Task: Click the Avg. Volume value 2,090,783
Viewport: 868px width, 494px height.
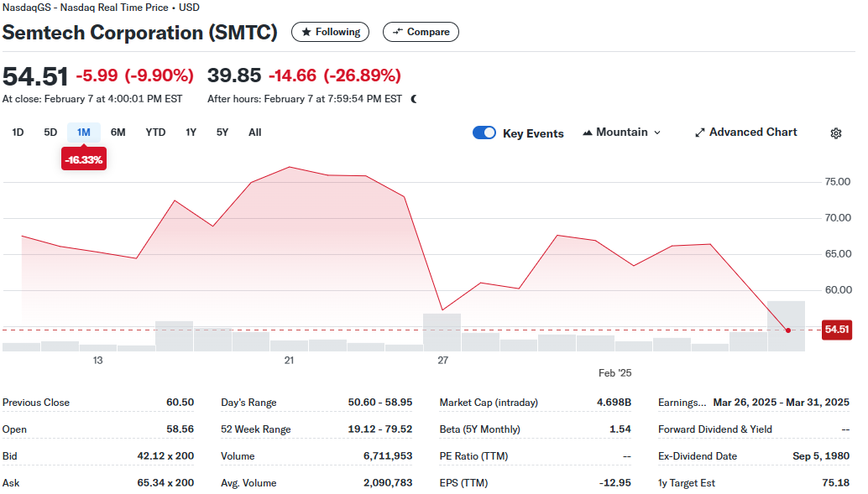Action: [388, 483]
